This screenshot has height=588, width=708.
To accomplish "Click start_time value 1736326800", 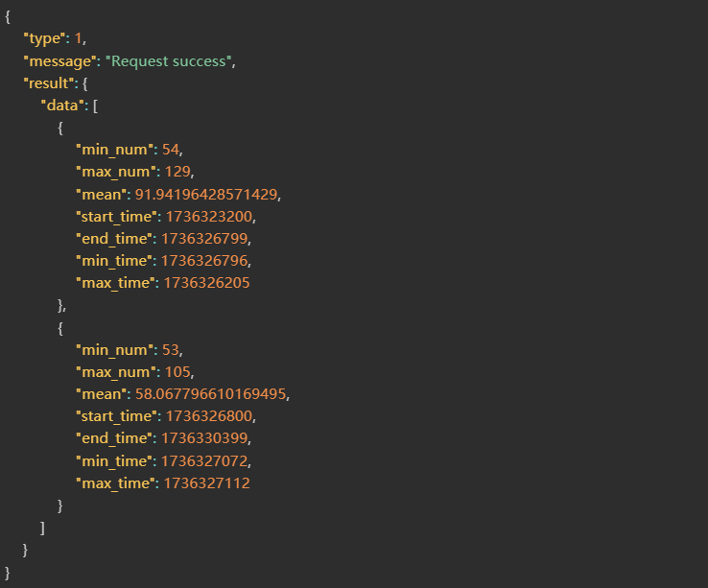I will [208, 416].
